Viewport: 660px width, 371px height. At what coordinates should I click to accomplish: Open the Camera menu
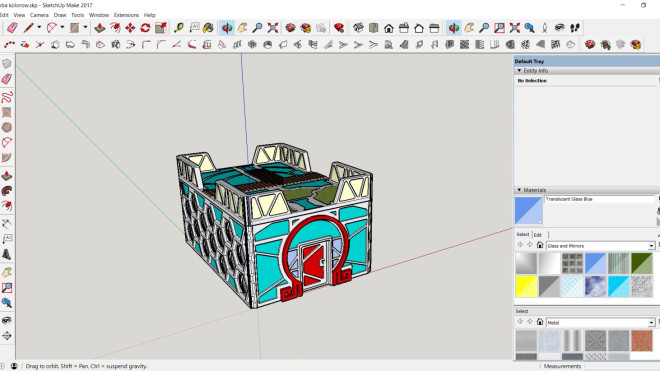click(39, 15)
